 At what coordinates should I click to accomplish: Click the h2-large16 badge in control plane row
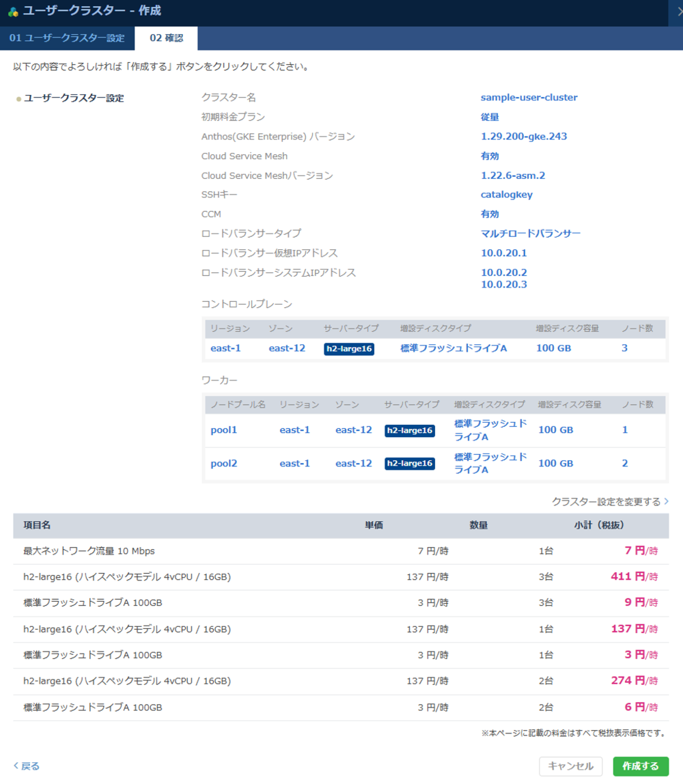point(349,349)
